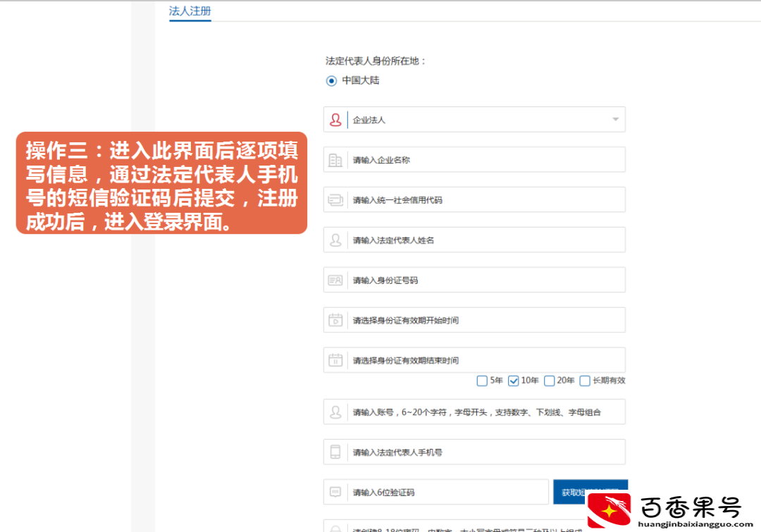Select the 中国大陆 radio button

coord(331,80)
